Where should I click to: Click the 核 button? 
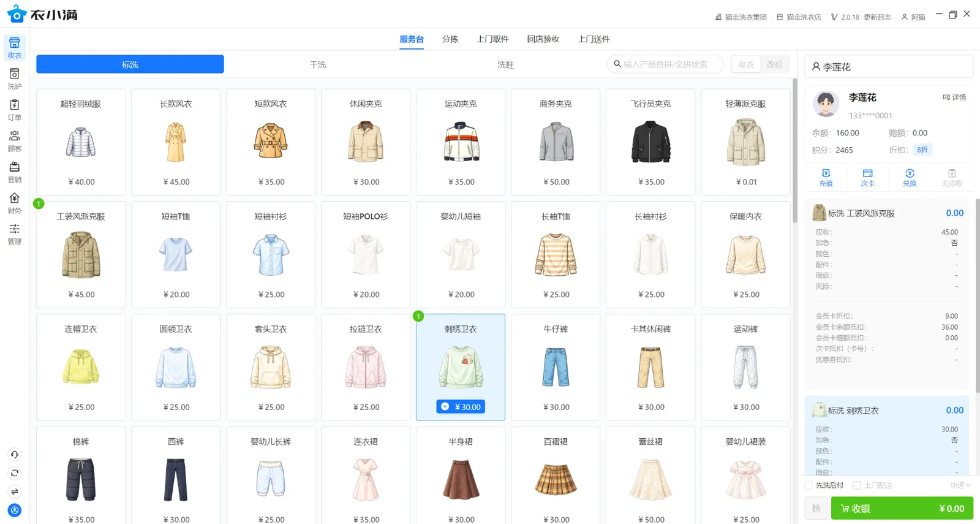(x=816, y=509)
